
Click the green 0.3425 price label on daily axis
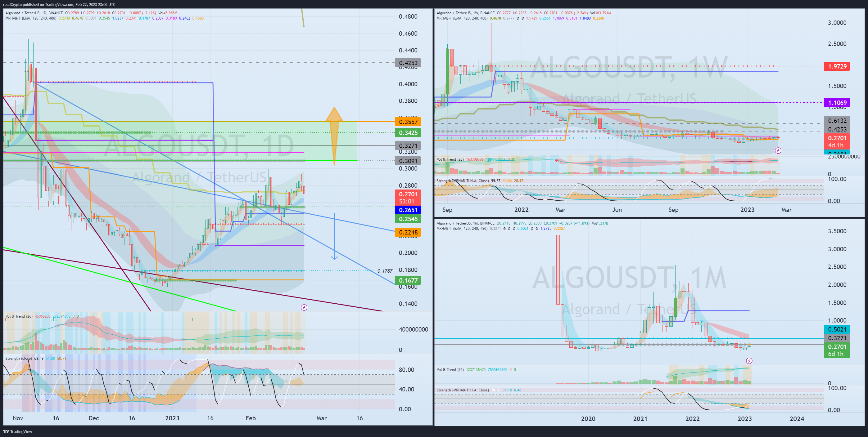pos(408,133)
